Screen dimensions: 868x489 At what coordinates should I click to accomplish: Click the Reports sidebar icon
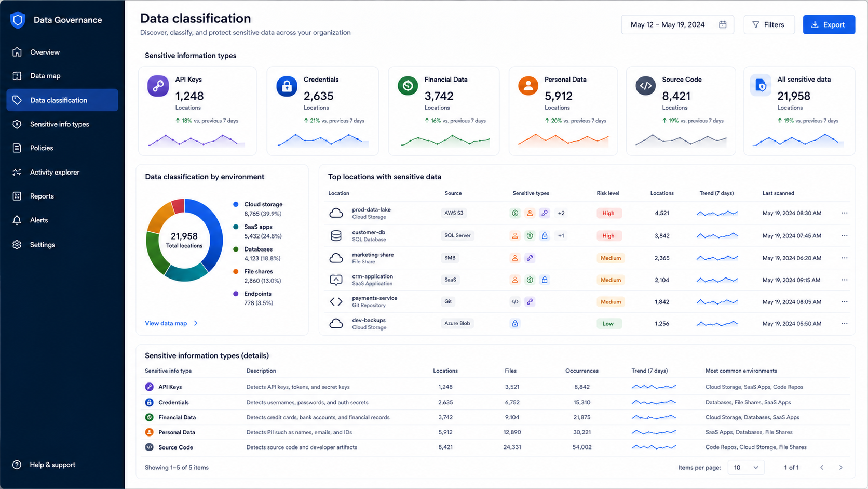coord(17,196)
